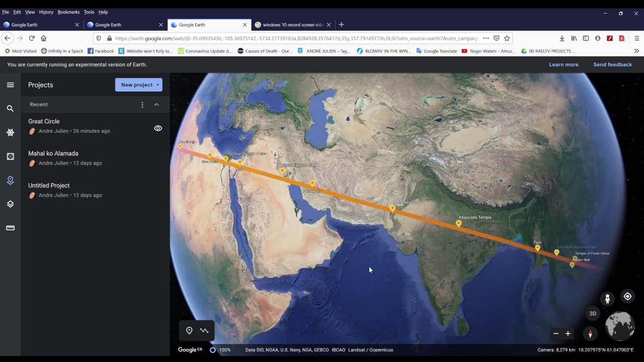The height and width of the screenshot is (362, 644).
Task: Open the Google Translate bookmark
Action: (437, 51)
